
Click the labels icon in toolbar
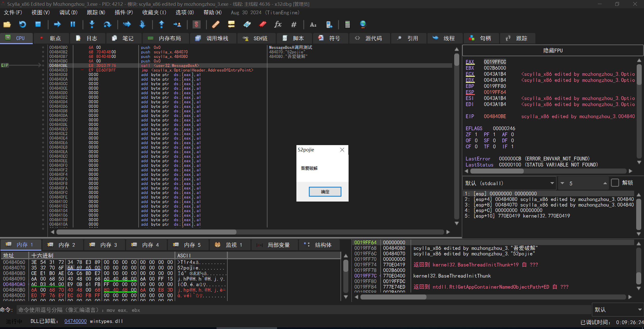coord(247,24)
